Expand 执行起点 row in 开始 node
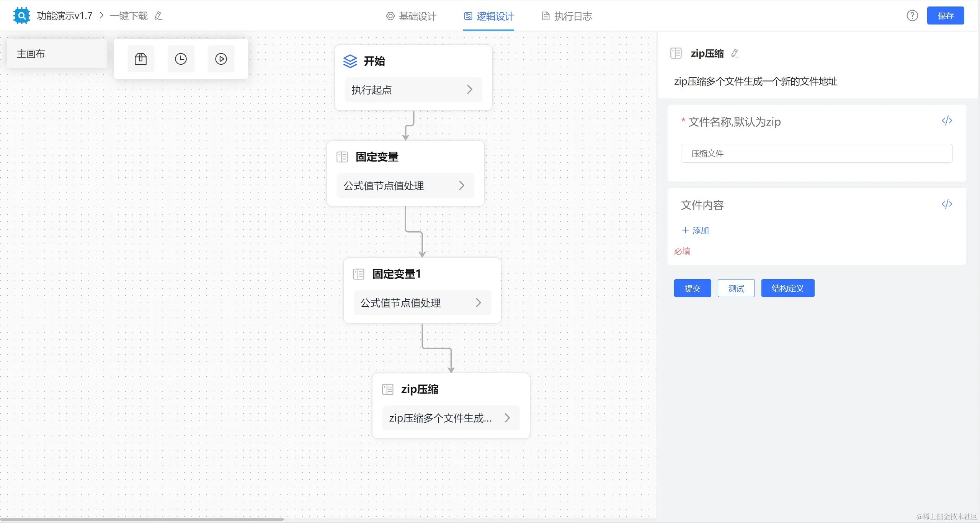The image size is (980, 523). pyautogui.click(x=470, y=90)
